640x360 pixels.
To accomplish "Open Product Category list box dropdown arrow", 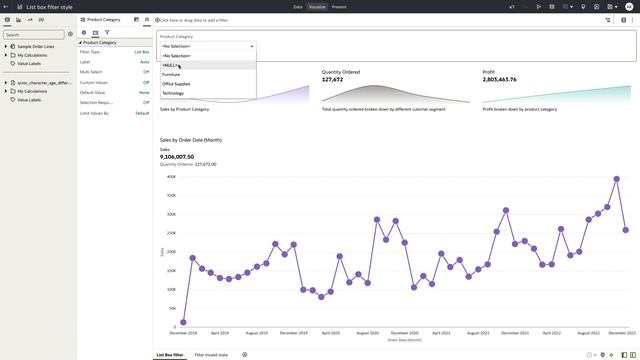I will click(251, 47).
